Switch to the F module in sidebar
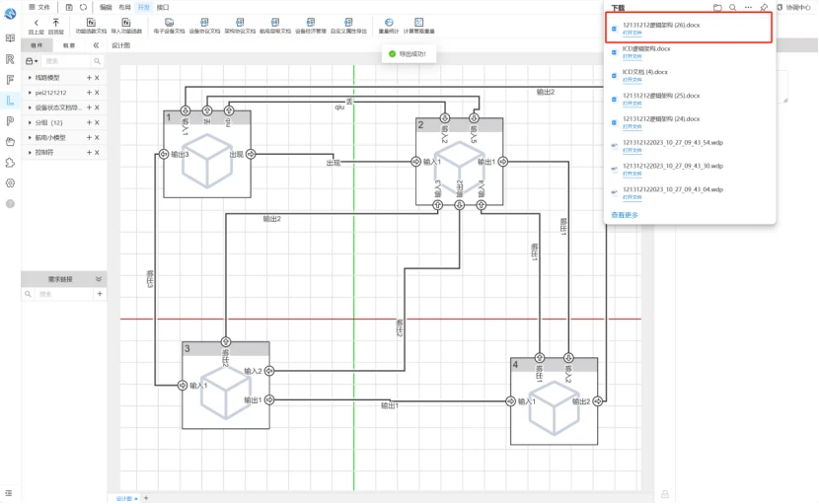The width and height of the screenshot is (819, 504). (10, 80)
